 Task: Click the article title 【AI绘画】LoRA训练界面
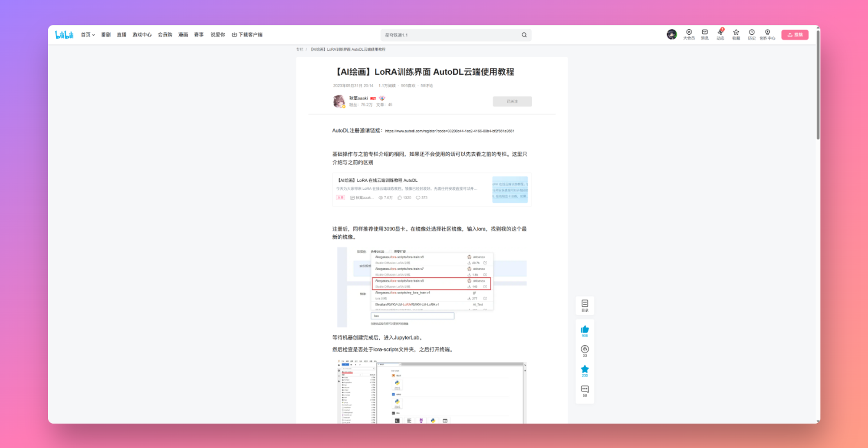[x=424, y=72]
